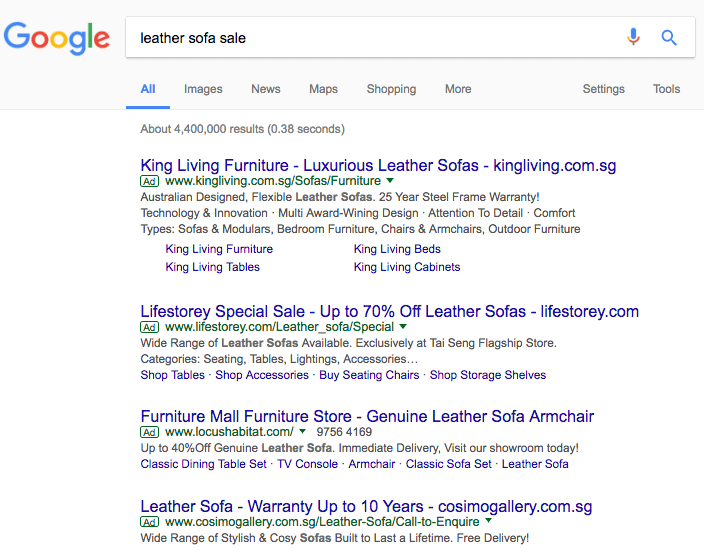Switch to the News tab
Image resolution: width=704 pixels, height=559 pixels.
[x=266, y=89]
